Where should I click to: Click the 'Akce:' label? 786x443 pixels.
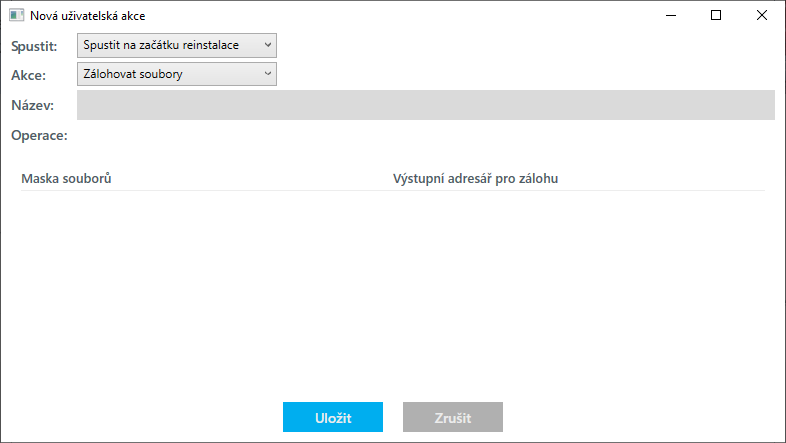coord(29,75)
